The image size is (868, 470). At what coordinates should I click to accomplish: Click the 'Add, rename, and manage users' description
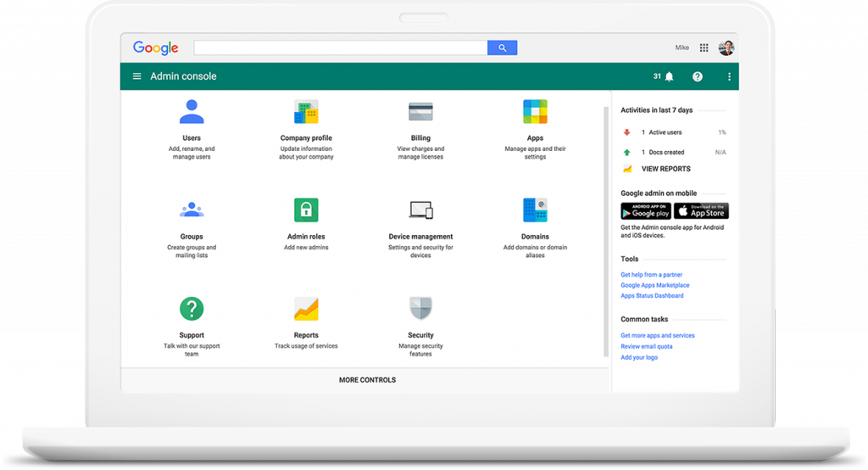pos(192,153)
